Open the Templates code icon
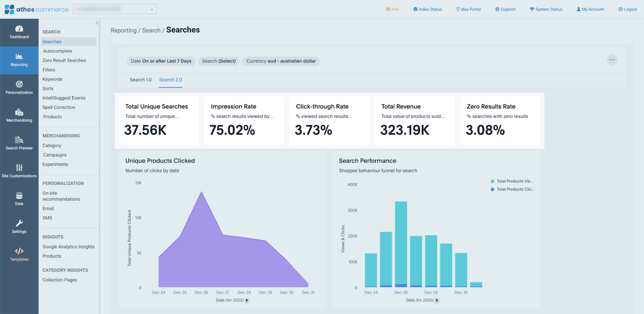644x314 pixels. pos(19,251)
